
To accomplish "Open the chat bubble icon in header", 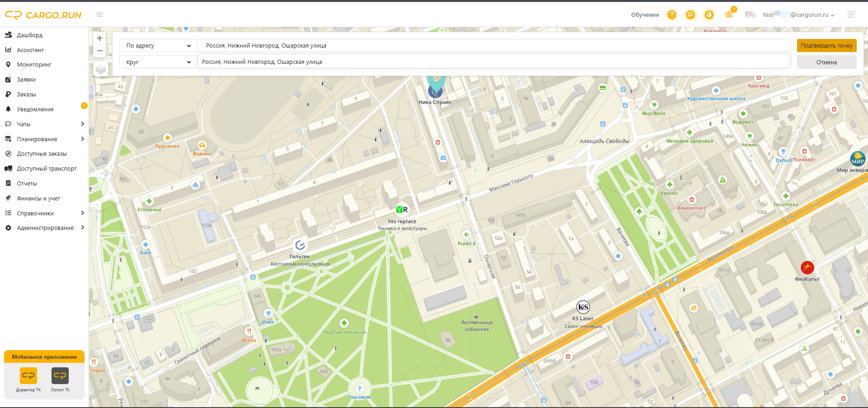I will click(690, 14).
